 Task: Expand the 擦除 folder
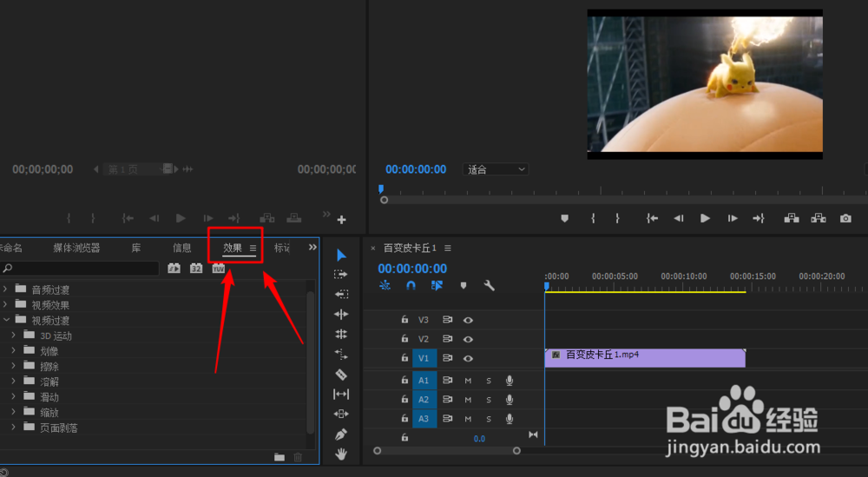(14, 366)
